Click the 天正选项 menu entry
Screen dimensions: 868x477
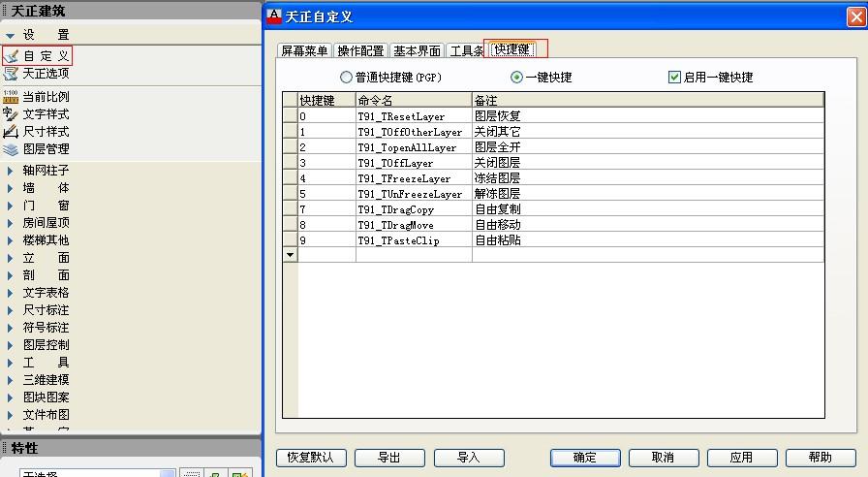[46, 73]
